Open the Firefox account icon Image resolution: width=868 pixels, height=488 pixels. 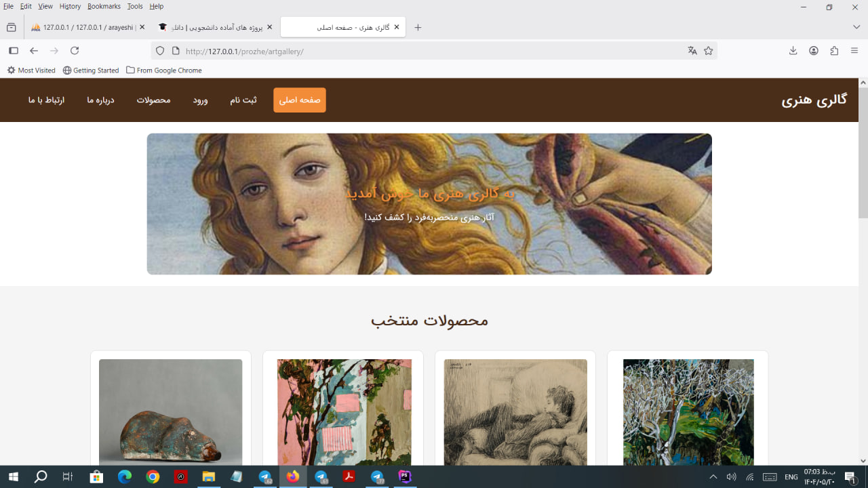pyautogui.click(x=813, y=51)
